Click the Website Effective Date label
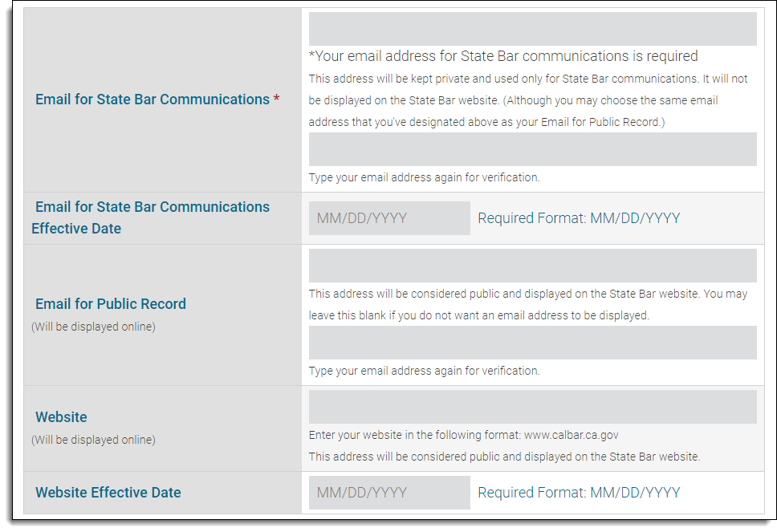The height and width of the screenshot is (532, 777). point(108,492)
